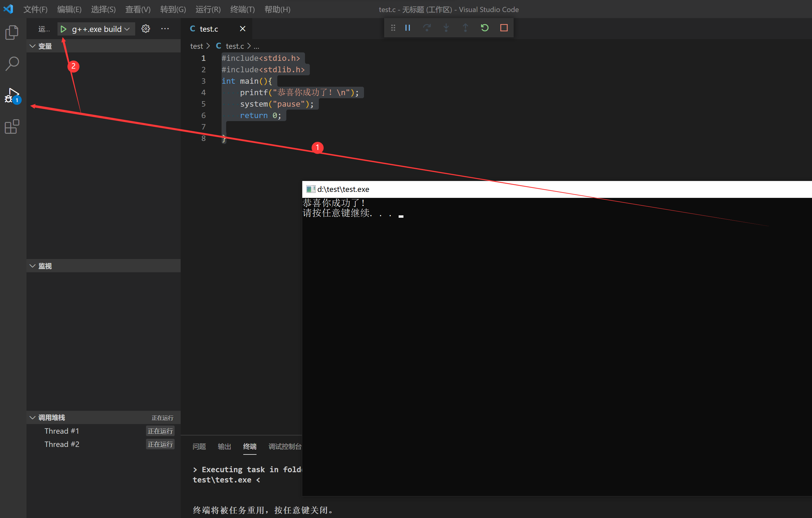812x518 pixels.
Task: Open launch.json via gear icon
Action: (146, 29)
